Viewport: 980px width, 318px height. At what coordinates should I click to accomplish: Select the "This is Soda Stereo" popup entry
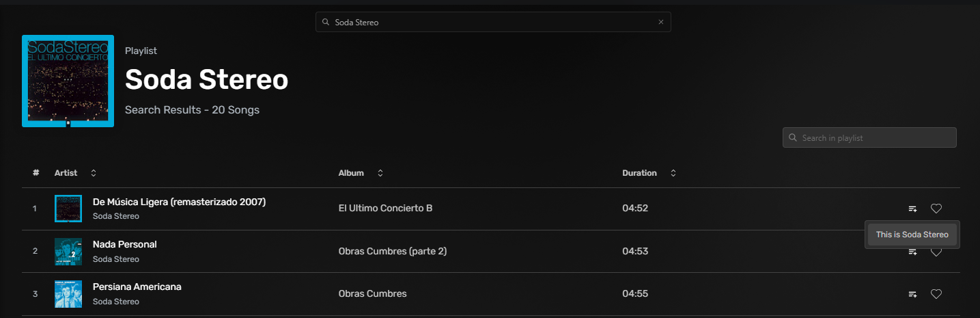point(912,235)
